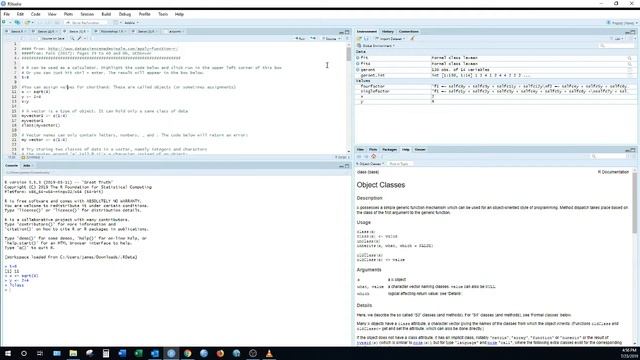Open the R: Object Classes topic dropdown
This screenshot has height=360, width=640.
[x=370, y=164]
